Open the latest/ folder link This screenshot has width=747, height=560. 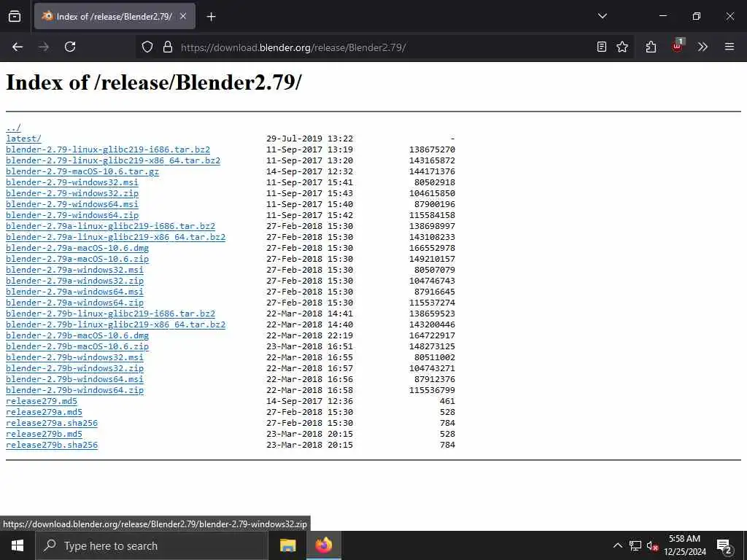coord(23,139)
